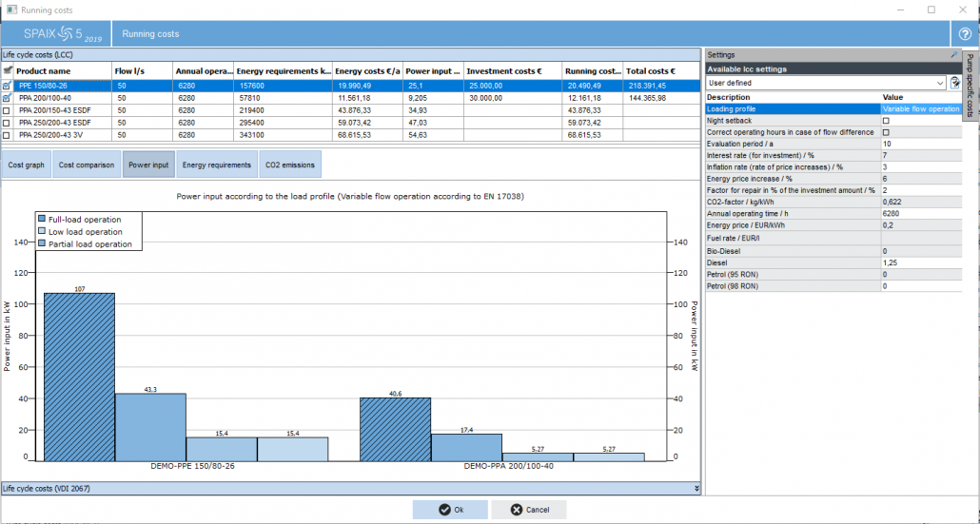
Task: Show the CO2 emissions tab
Action: click(x=290, y=165)
